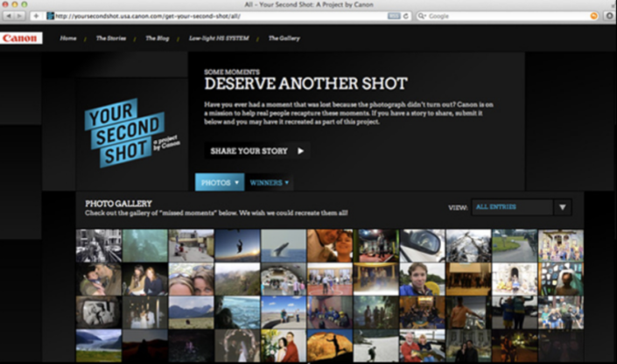
Task: Go forward with the browser forward arrow
Action: 19,16
